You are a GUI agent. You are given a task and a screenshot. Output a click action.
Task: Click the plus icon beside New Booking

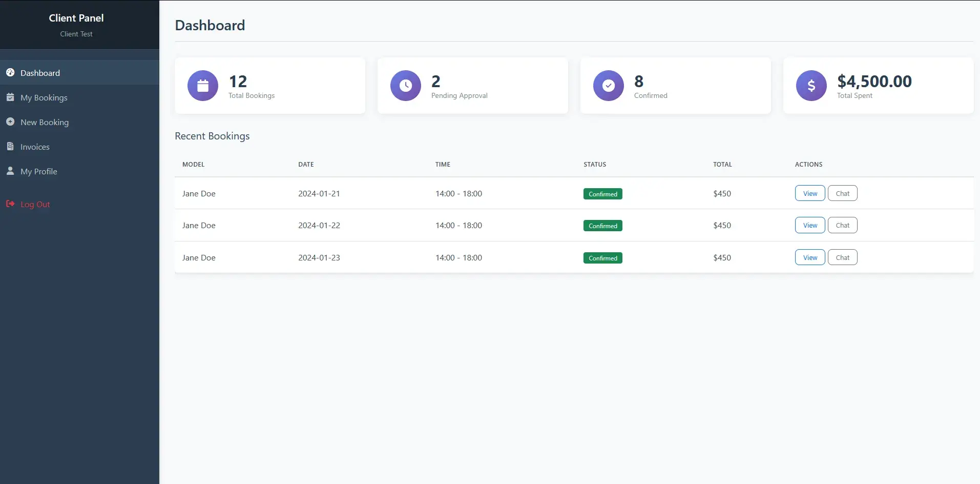[x=10, y=122]
